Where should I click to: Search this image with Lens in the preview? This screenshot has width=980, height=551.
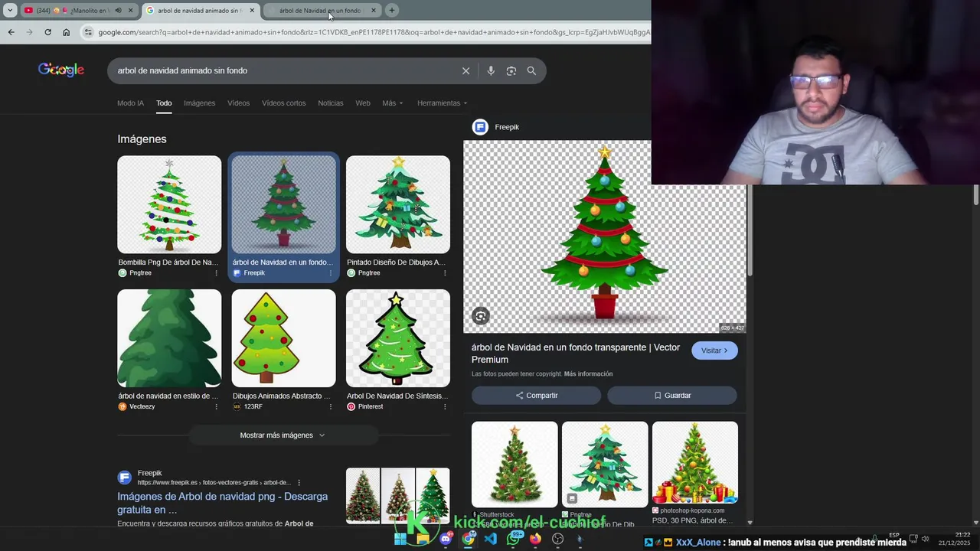click(481, 315)
